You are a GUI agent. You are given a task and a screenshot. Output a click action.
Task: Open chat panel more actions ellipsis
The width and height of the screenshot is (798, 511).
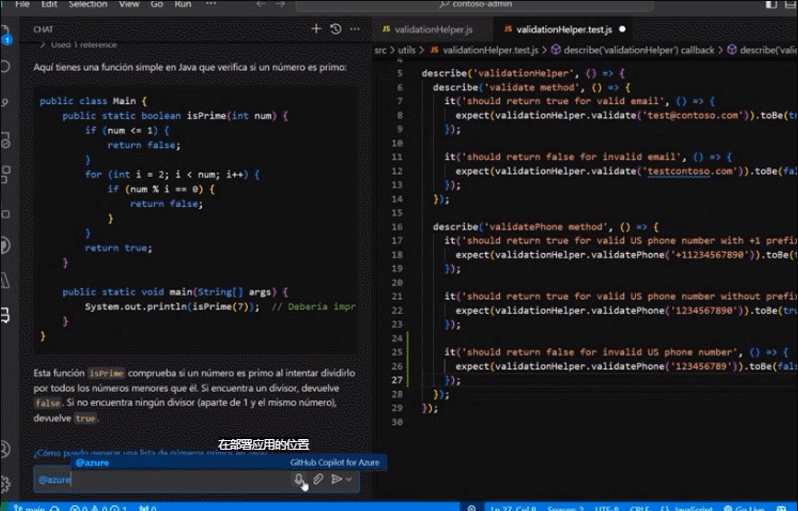coord(355,29)
